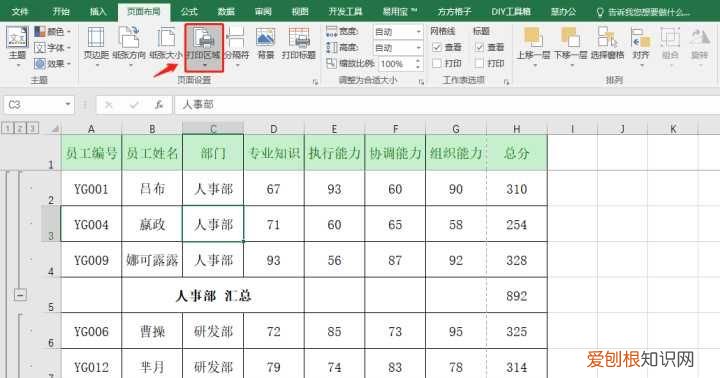
Task: Open the Themes (主题) gallery
Action: click(17, 45)
